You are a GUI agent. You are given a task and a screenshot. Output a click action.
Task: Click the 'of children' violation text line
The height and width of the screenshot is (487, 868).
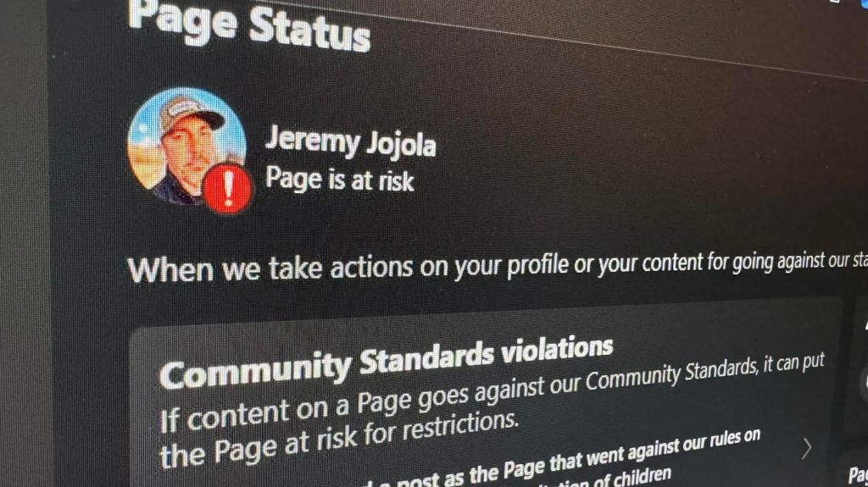[x=639, y=477]
